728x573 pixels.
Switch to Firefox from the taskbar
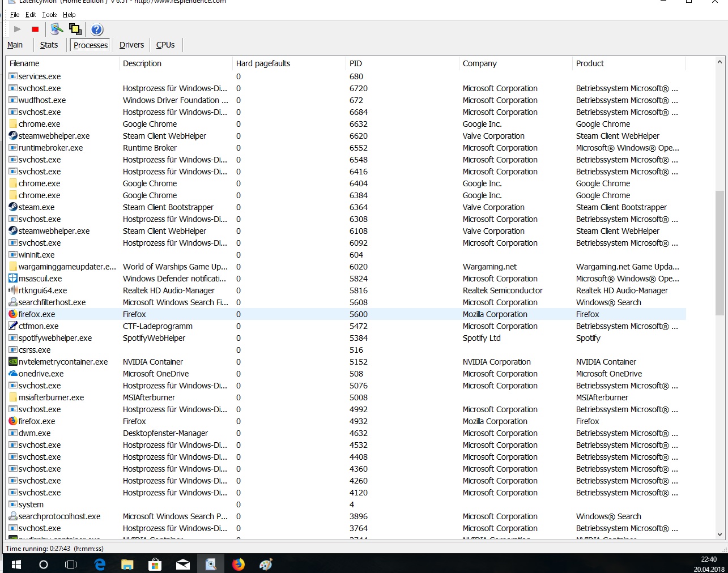(238, 564)
